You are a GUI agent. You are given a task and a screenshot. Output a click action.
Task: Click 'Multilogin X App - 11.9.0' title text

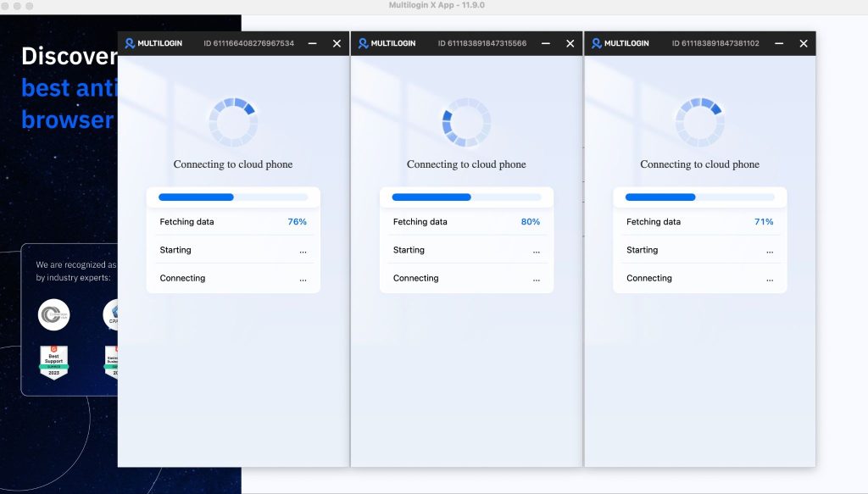click(x=437, y=6)
